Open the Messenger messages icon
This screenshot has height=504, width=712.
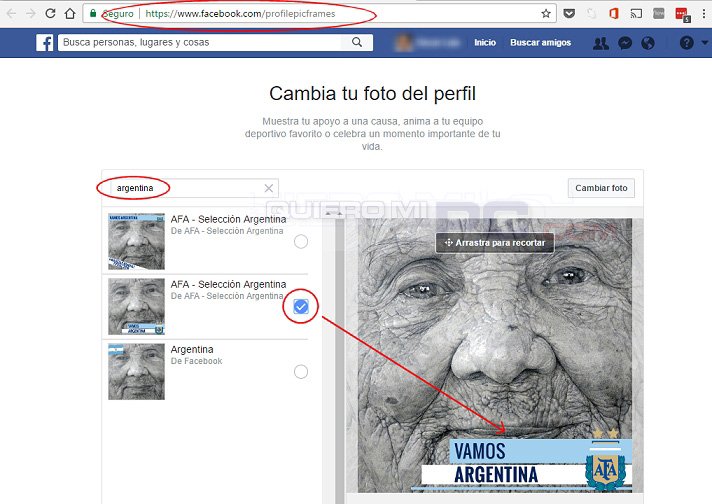tap(625, 43)
